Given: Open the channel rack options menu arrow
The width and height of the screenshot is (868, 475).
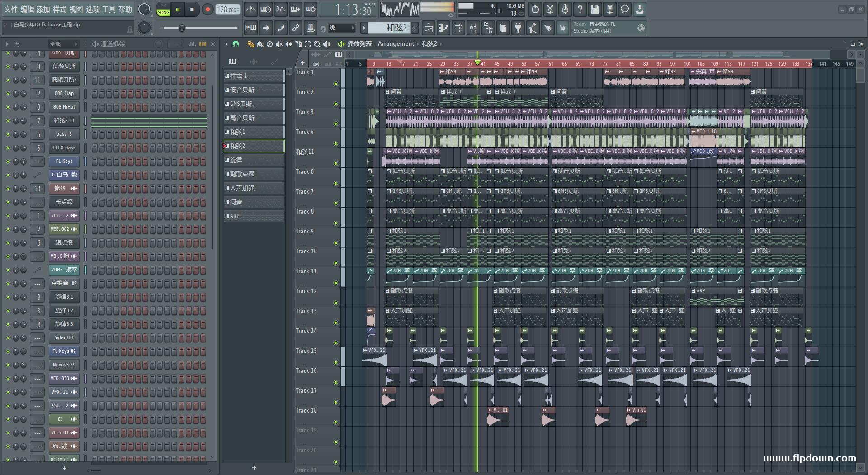Looking at the screenshot, I should point(7,44).
